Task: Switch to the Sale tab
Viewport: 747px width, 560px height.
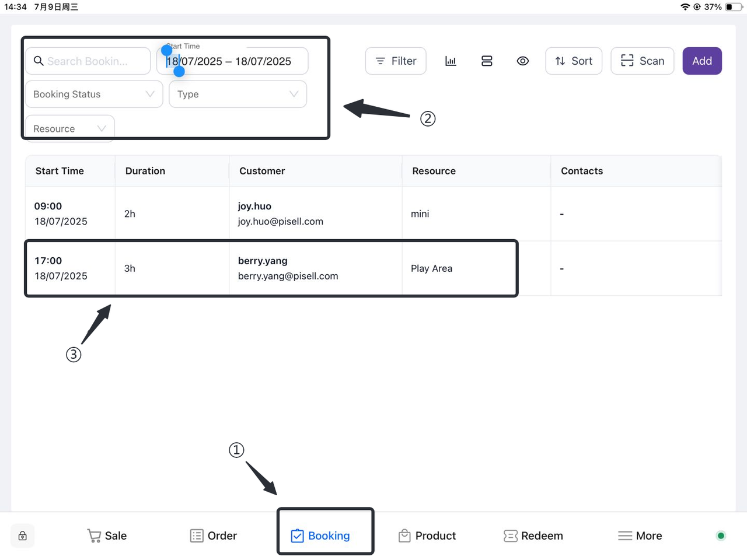Action: tap(107, 535)
